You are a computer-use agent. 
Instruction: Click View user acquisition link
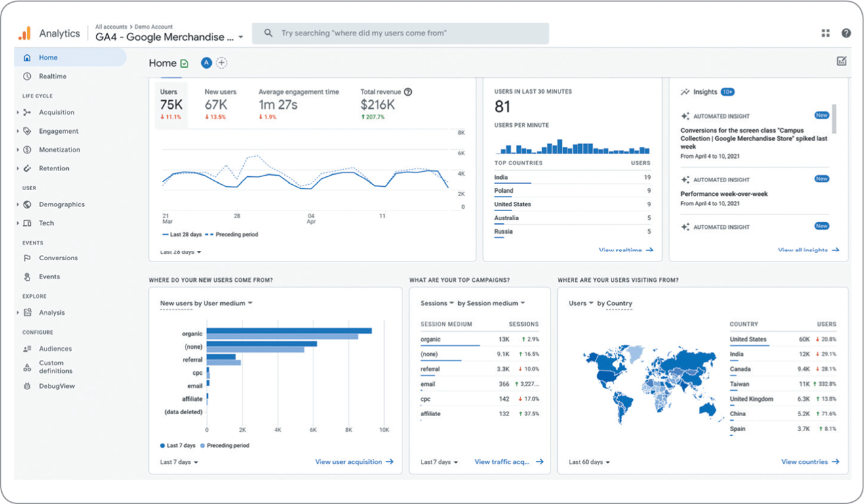354,462
